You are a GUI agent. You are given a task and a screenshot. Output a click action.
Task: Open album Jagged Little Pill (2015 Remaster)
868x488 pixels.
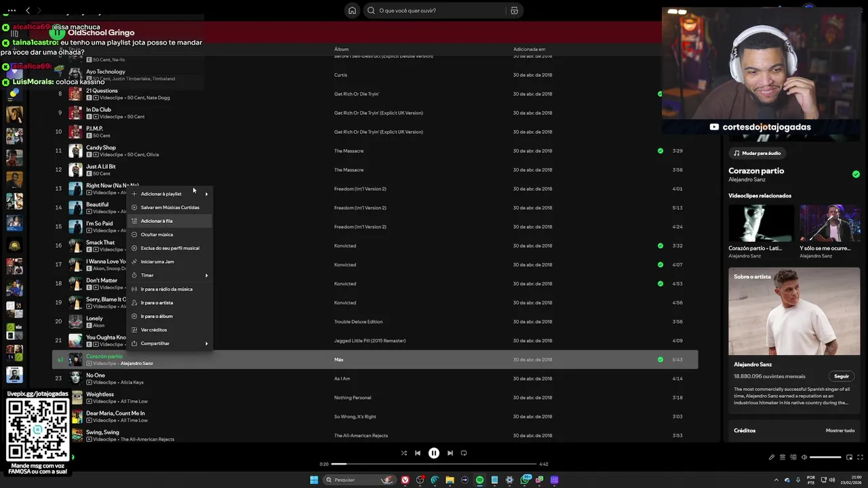tap(370, 340)
